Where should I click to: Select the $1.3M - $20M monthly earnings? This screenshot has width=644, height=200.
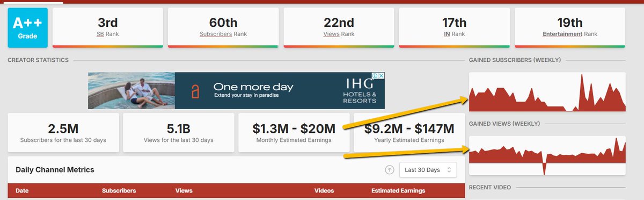coord(294,132)
